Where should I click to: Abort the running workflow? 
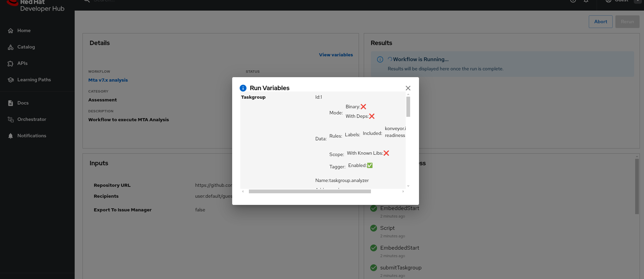click(x=601, y=22)
